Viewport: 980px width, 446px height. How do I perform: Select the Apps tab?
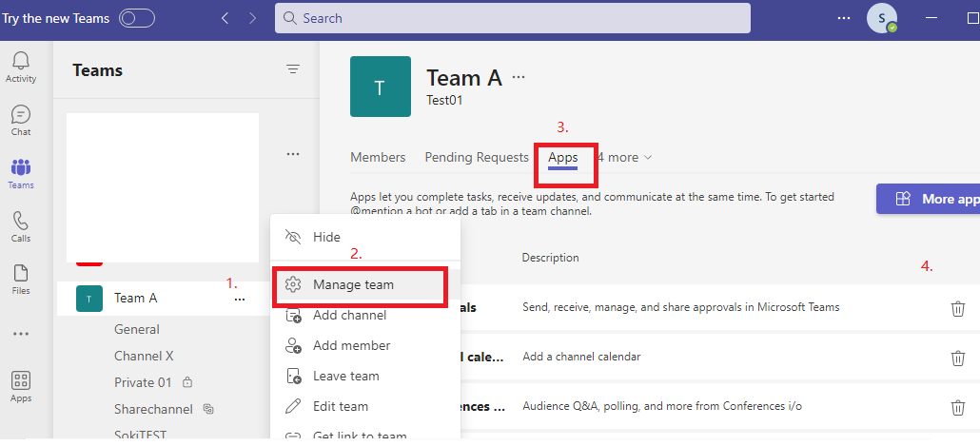coord(563,158)
